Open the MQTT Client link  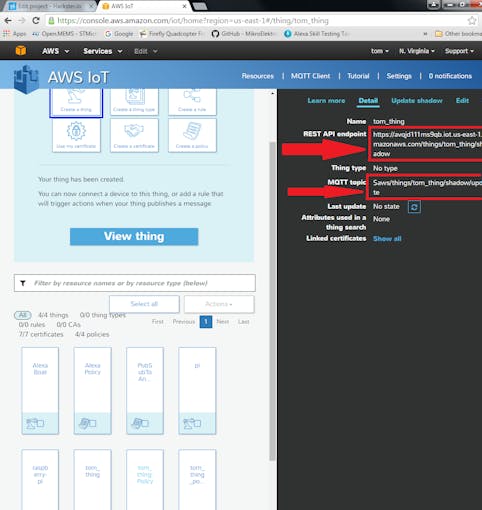pos(310,76)
